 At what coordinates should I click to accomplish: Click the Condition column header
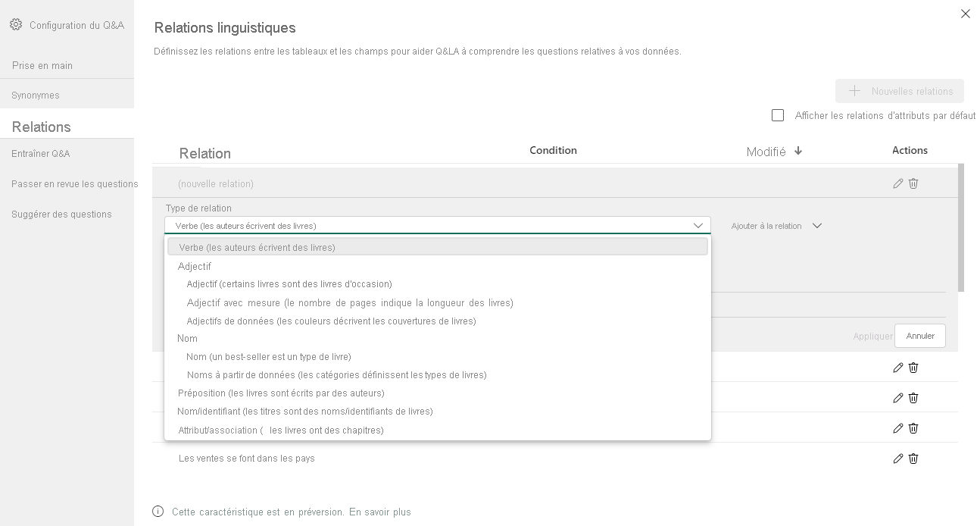pos(553,150)
